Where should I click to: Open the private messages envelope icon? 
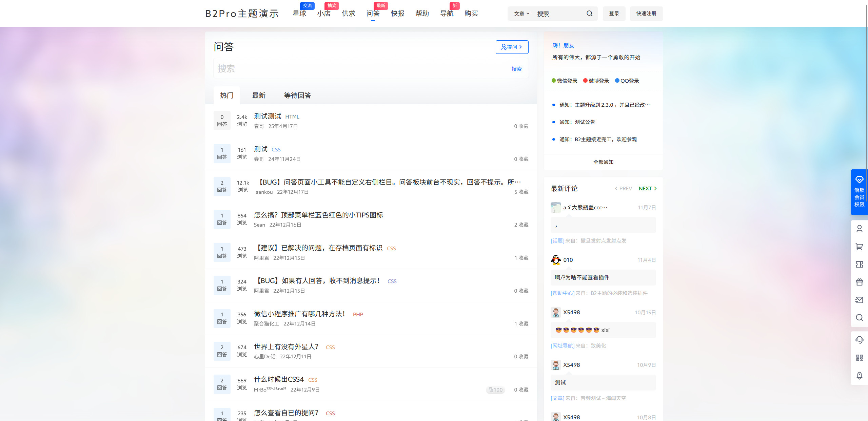[x=860, y=300]
